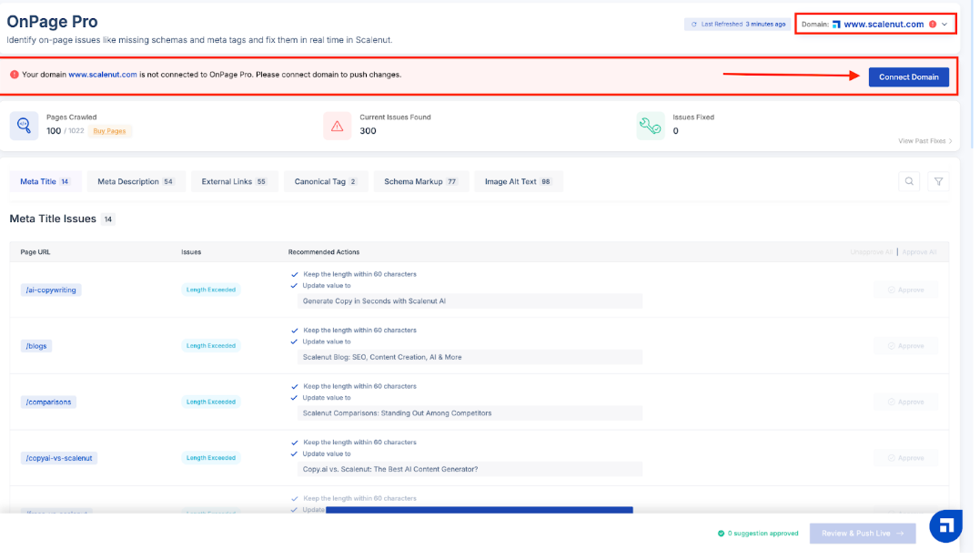
Task: Click the red alert icon beside domain name
Action: (x=933, y=25)
